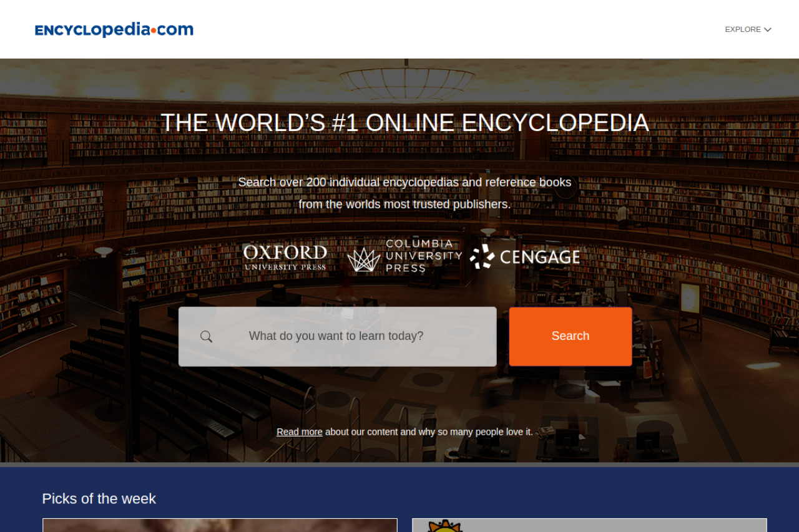Select the 'Picks of the week' heading

(x=99, y=499)
